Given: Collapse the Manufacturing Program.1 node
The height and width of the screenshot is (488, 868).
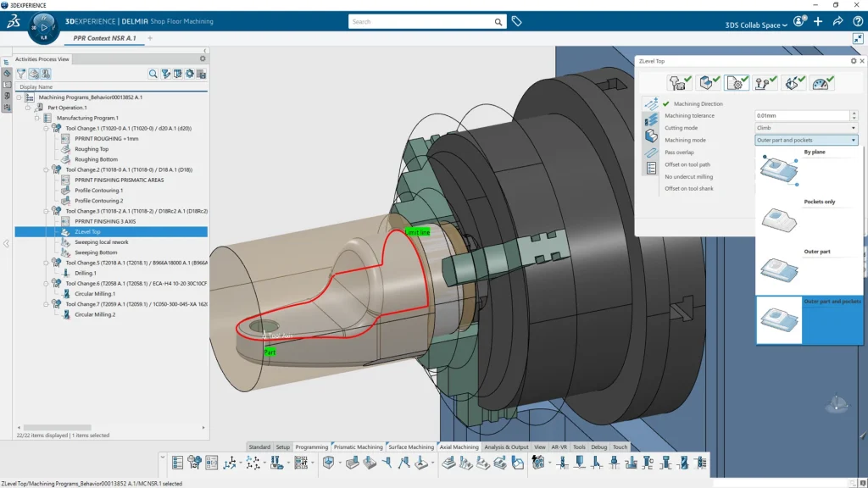Looking at the screenshot, I should click(37, 118).
